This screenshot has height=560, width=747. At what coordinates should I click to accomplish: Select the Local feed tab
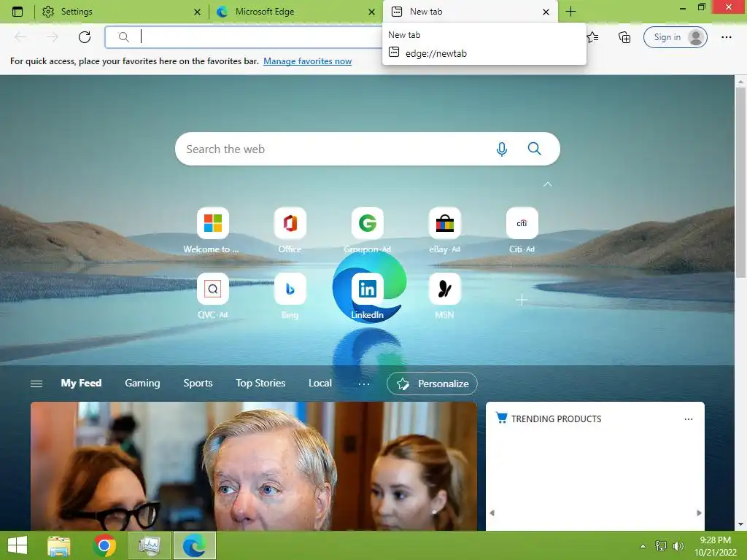(320, 384)
